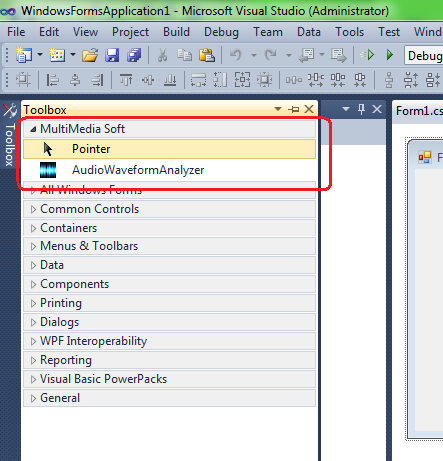Click Remove Horizontal Spacing icon

tap(360, 80)
